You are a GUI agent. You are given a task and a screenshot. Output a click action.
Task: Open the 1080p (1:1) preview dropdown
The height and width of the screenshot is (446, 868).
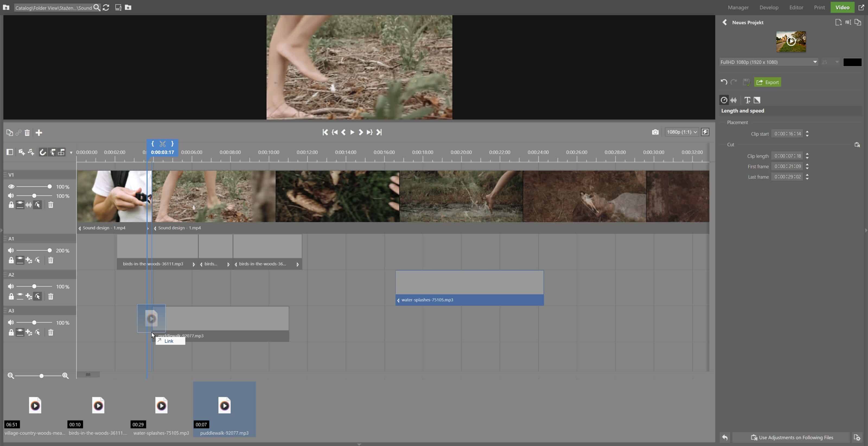point(681,132)
